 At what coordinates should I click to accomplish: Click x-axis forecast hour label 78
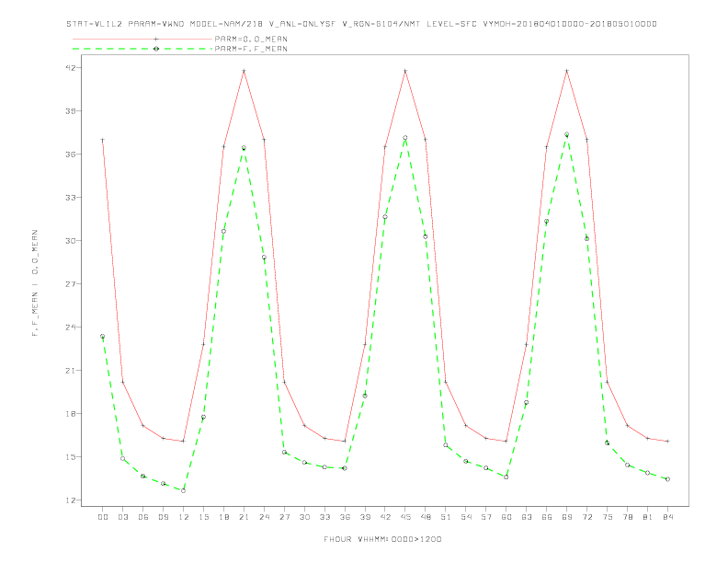627,517
